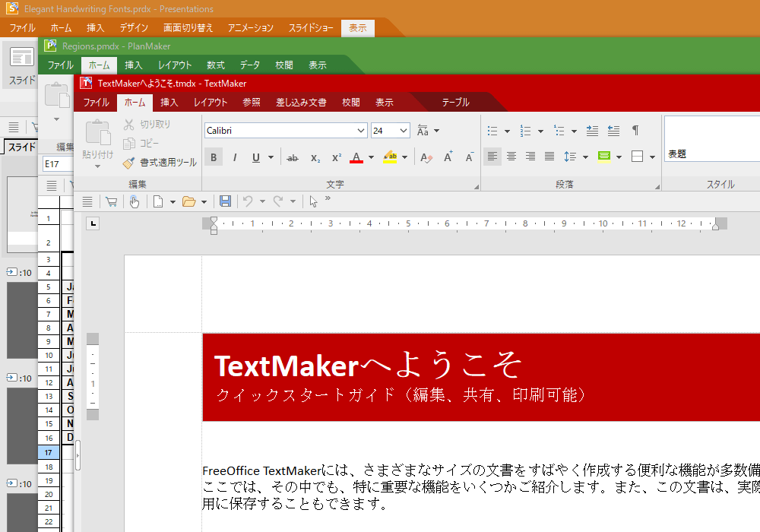
Task: Click the 貼り付け paste button
Action: [98, 141]
